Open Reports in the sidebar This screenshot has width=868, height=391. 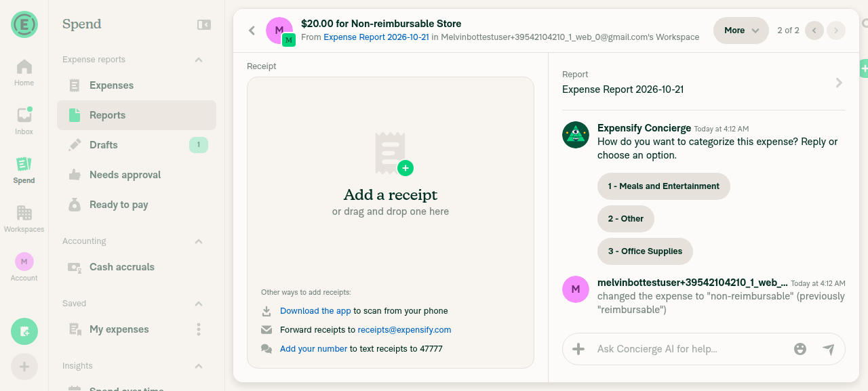tap(136, 115)
